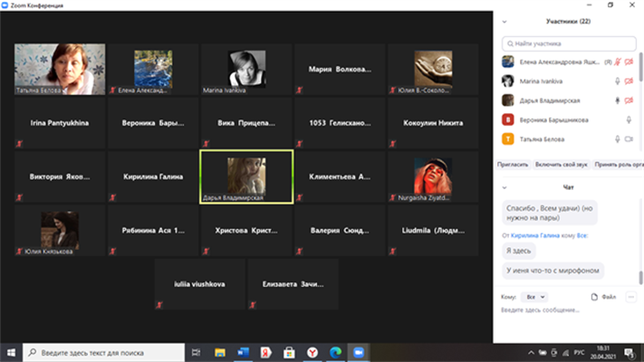This screenshot has height=362, width=644.
Task: Select iuliia viushkova tile
Action: point(199,284)
